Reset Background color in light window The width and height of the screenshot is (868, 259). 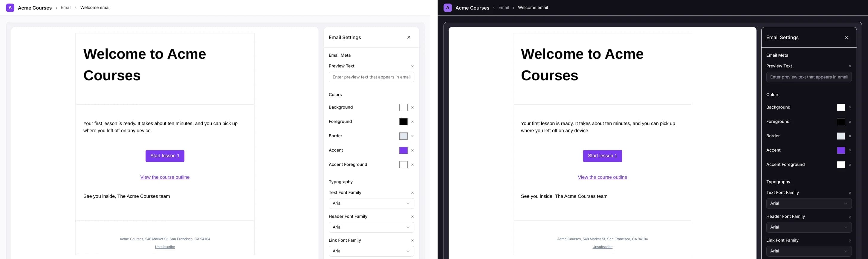[412, 108]
